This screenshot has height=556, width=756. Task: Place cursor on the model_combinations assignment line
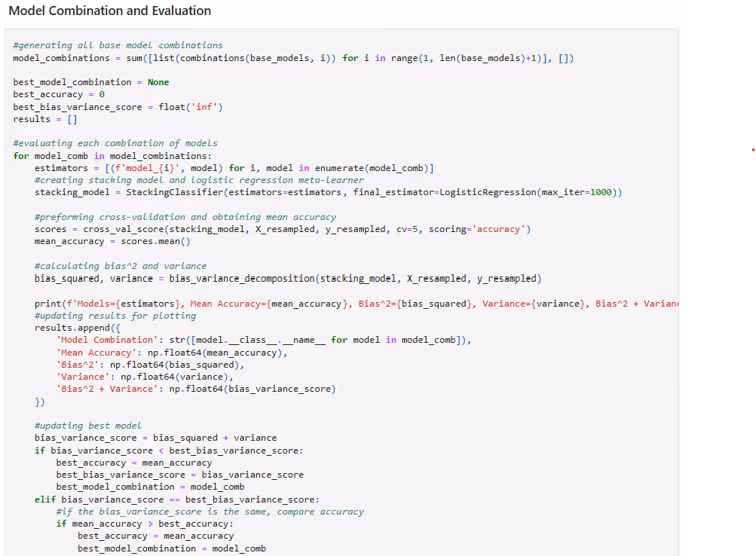pyautogui.click(x=294, y=58)
